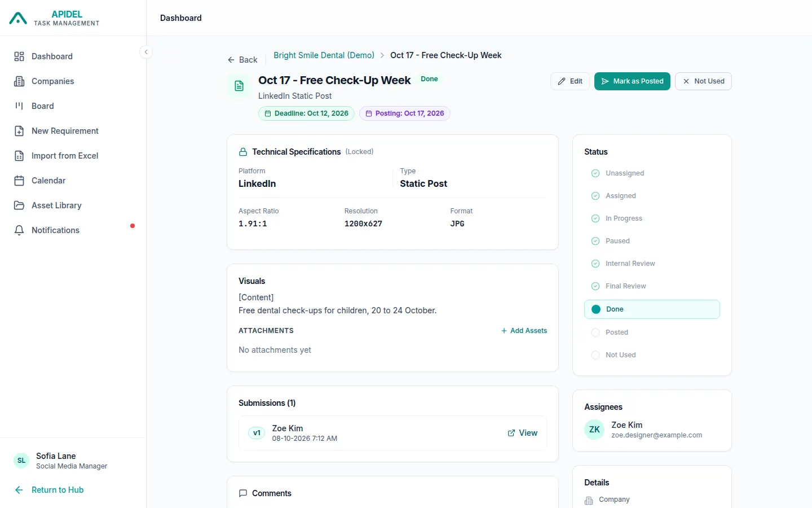
Task: Click the Posting: Oct 17, 2026 badge
Action: tap(404, 113)
